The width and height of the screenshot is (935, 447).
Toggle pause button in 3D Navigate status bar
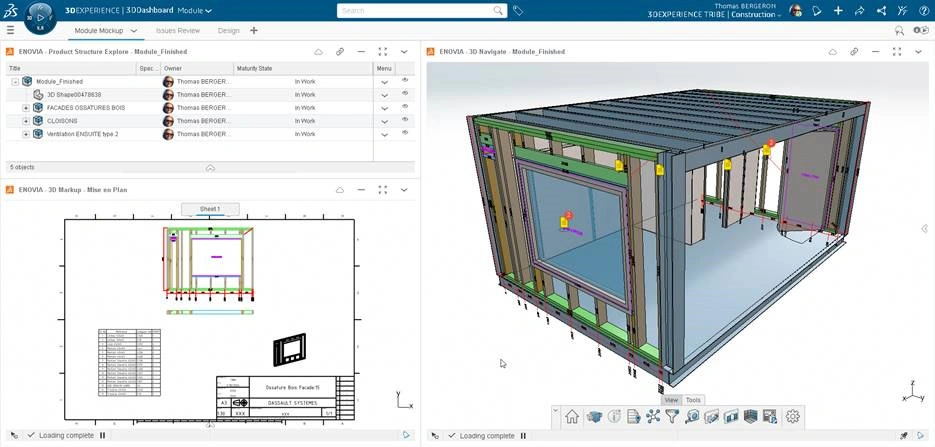[523, 436]
